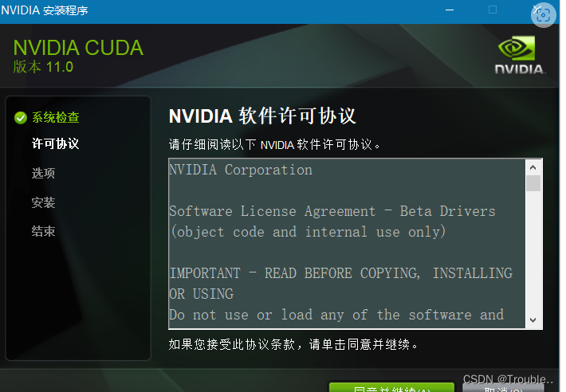Select the 选项 step in the sidebar
Viewport: 566px width, 392px height.
43,173
